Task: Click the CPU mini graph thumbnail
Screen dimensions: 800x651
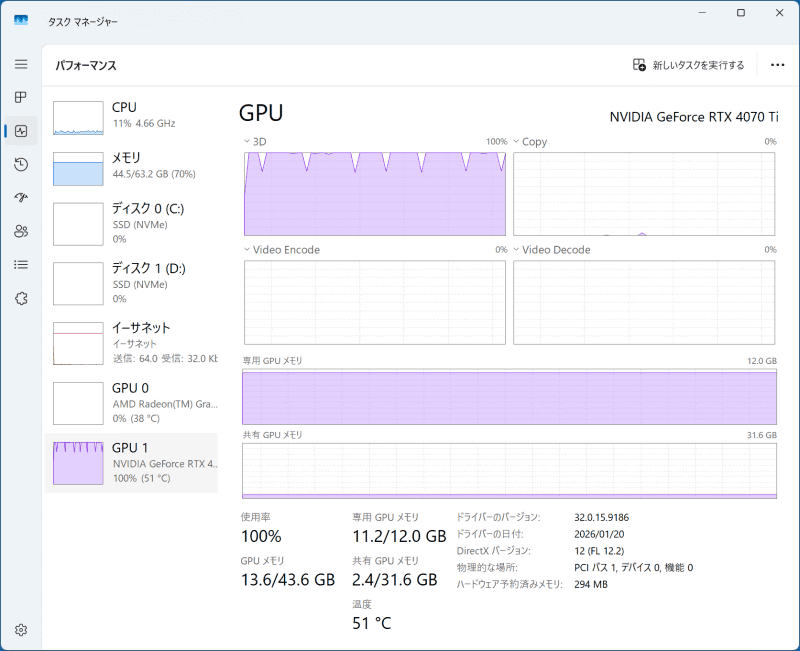Action: click(78, 118)
